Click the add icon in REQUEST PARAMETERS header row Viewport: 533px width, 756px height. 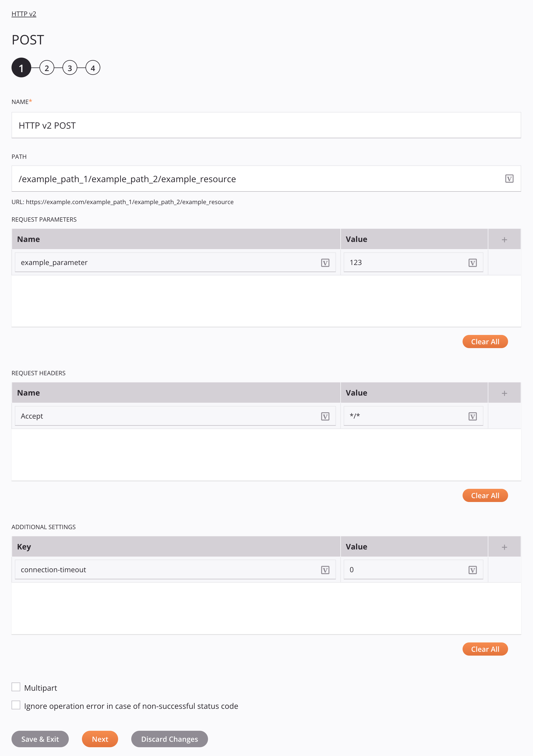pyautogui.click(x=504, y=239)
